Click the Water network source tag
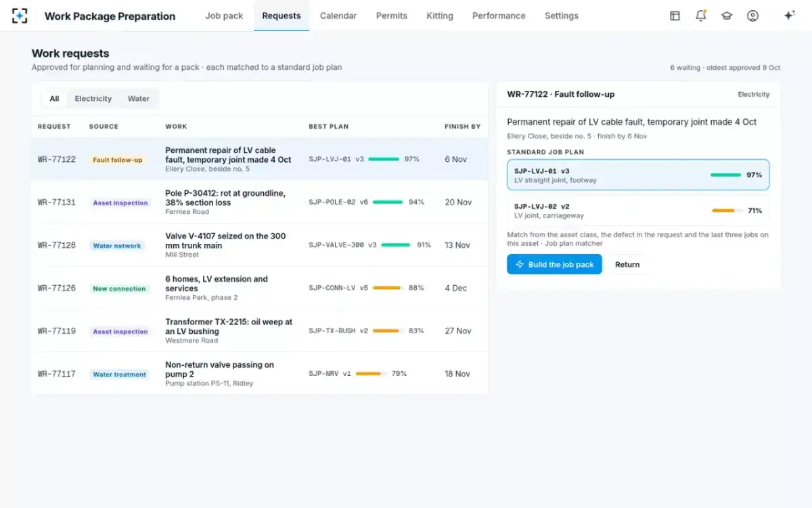 (117, 246)
